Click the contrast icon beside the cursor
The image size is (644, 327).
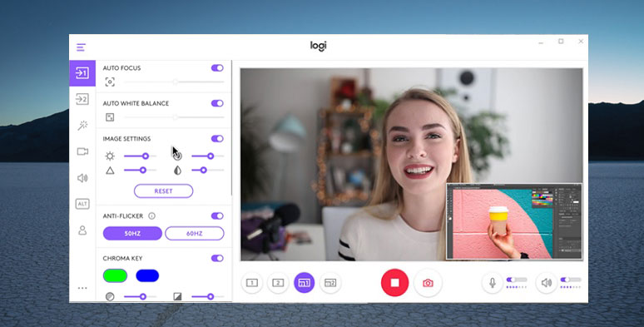[177, 156]
